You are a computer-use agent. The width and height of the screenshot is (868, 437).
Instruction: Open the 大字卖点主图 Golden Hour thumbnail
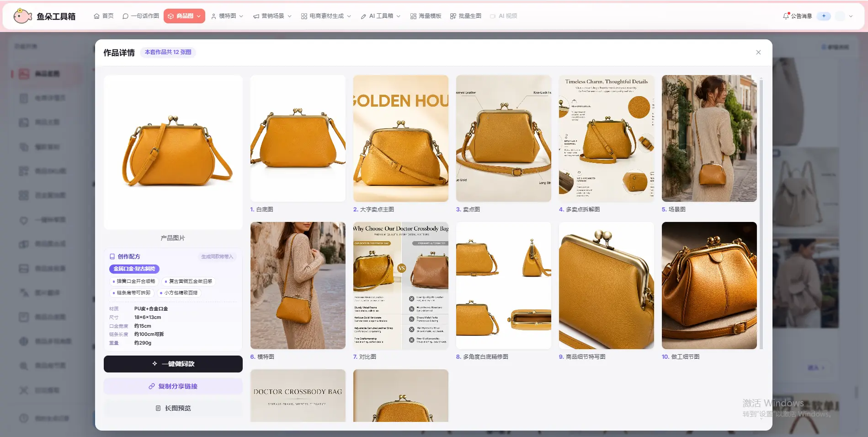point(401,138)
